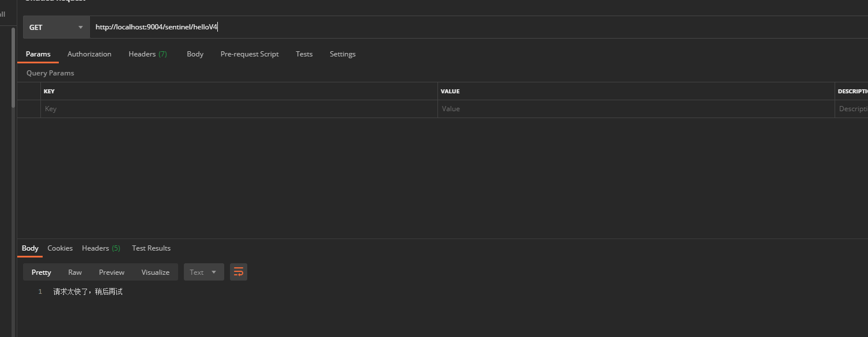Open the request Headers (7) tab
This screenshot has height=337, width=868.
[x=148, y=54]
